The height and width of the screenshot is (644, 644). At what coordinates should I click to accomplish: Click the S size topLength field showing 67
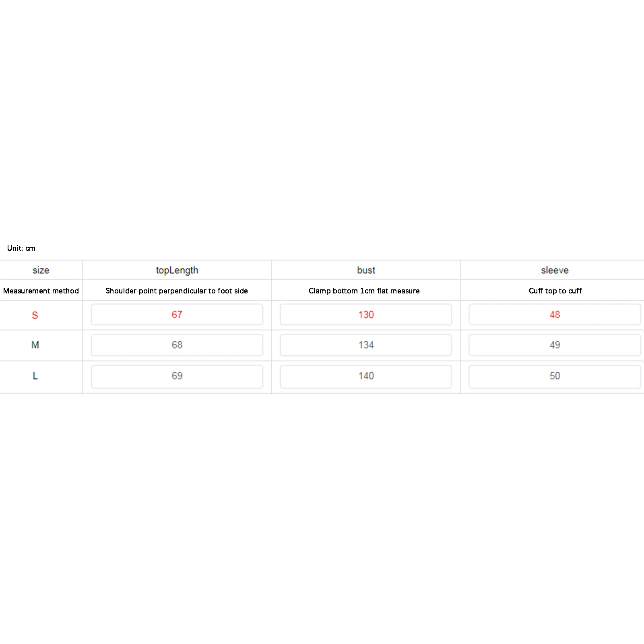tap(177, 314)
